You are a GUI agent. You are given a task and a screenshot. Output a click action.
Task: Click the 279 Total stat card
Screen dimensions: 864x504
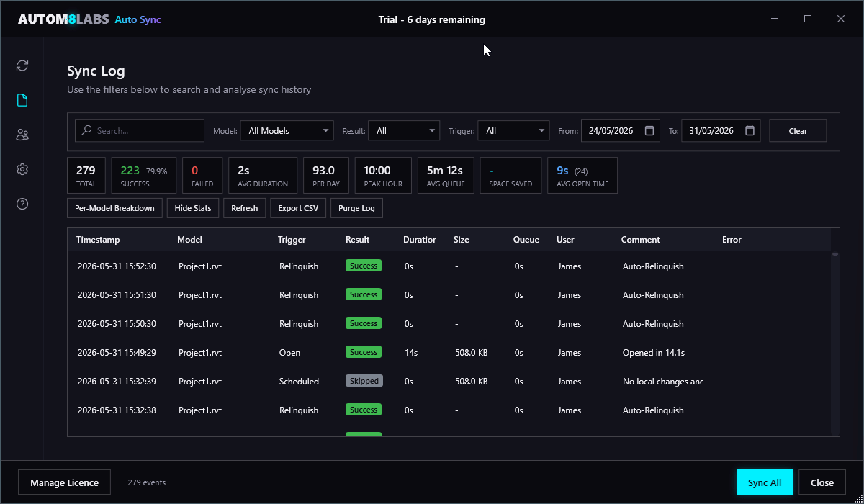click(x=86, y=176)
